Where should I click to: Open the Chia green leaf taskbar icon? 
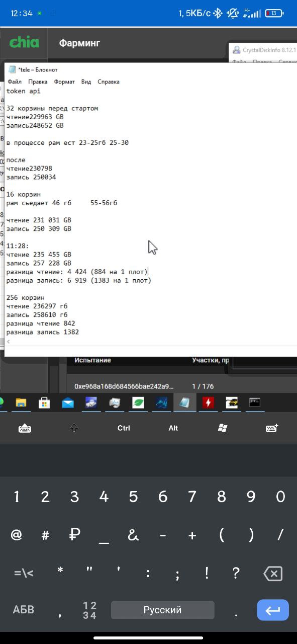pyautogui.click(x=138, y=403)
